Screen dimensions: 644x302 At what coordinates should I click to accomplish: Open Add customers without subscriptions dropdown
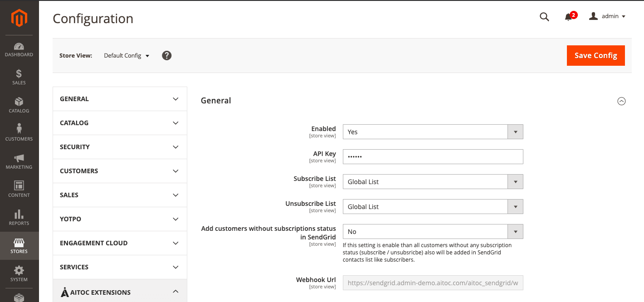[x=433, y=232]
